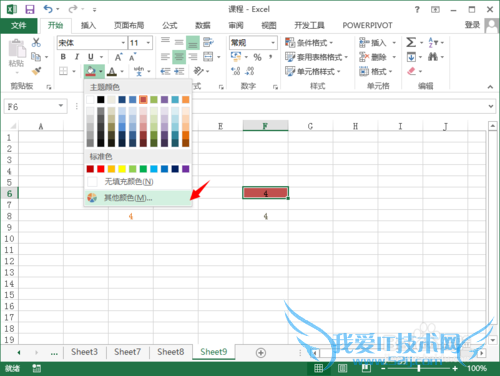
Task: Switch to the Page Layout tab
Action: click(x=129, y=25)
